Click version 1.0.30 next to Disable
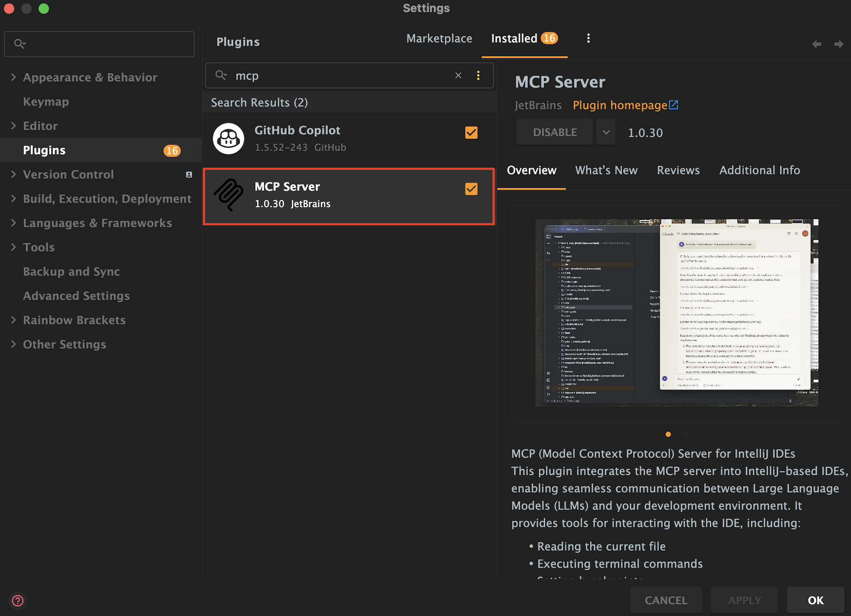851x616 pixels. (645, 133)
